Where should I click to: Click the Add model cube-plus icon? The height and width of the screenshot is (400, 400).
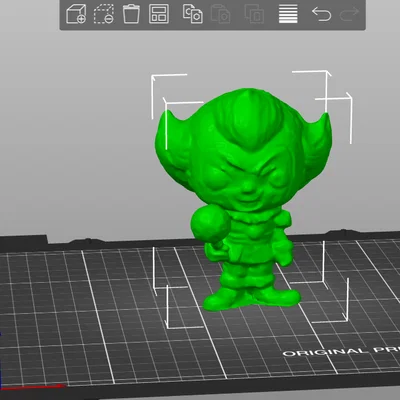76,14
